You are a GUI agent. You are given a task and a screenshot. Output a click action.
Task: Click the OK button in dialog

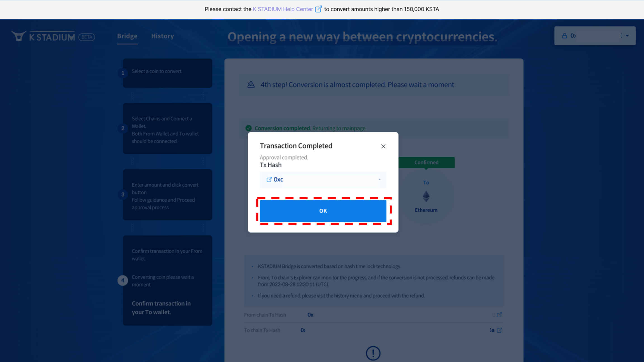click(323, 211)
